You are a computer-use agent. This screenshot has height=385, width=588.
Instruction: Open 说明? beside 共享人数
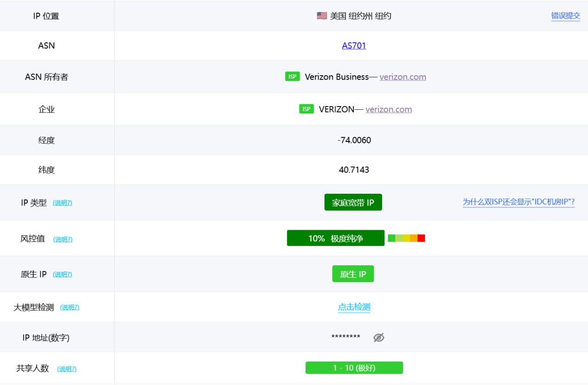[67, 368]
